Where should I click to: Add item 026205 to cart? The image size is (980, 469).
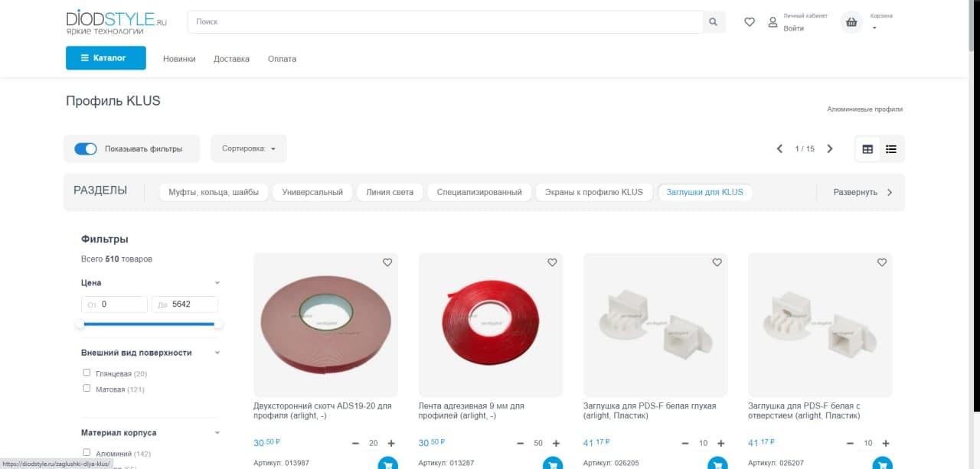[x=717, y=464]
